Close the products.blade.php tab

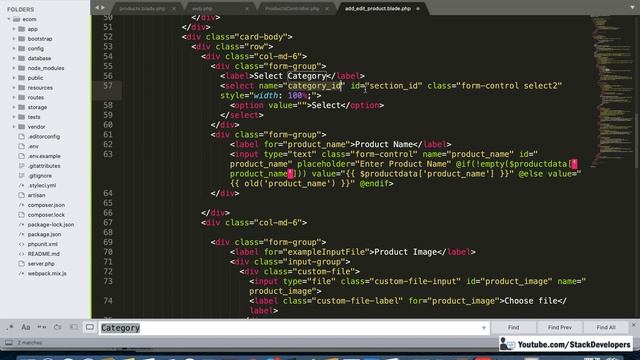tap(174, 9)
